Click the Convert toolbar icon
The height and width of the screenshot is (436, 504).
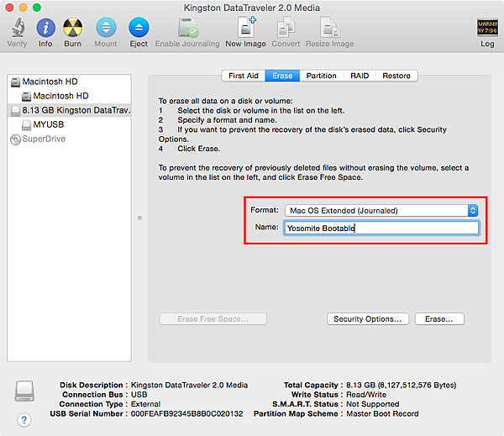point(286,28)
